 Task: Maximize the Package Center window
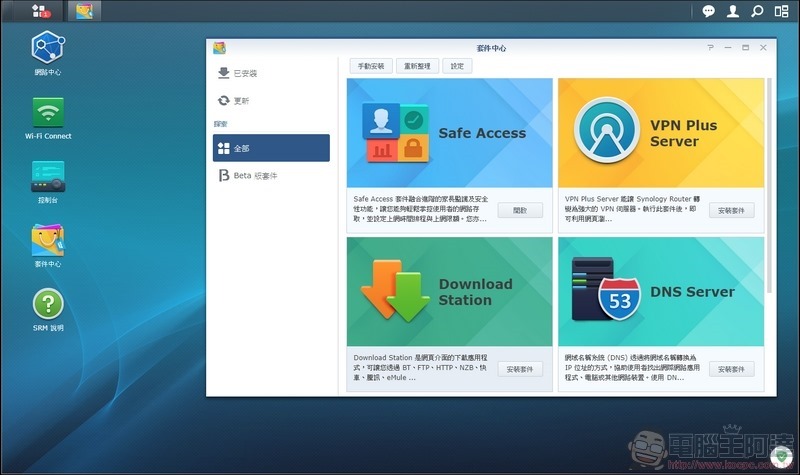click(x=745, y=47)
